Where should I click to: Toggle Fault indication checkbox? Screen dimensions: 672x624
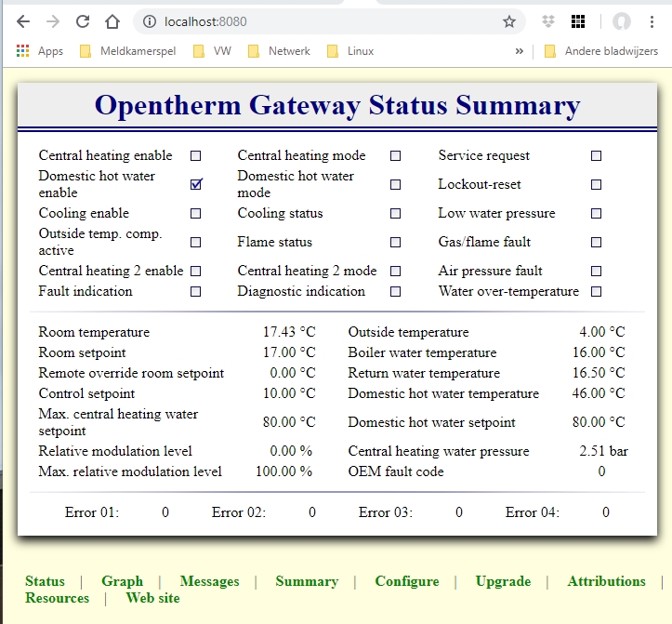[195, 292]
